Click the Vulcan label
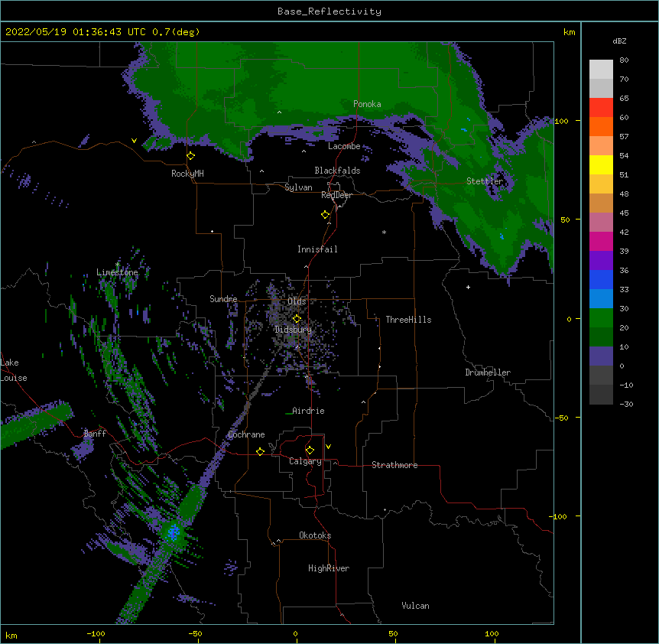Viewport: 659px width, 644px height. (415, 606)
